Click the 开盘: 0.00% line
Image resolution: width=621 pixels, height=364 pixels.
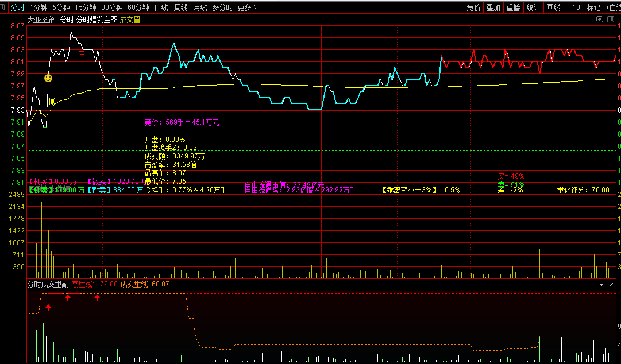(x=165, y=140)
